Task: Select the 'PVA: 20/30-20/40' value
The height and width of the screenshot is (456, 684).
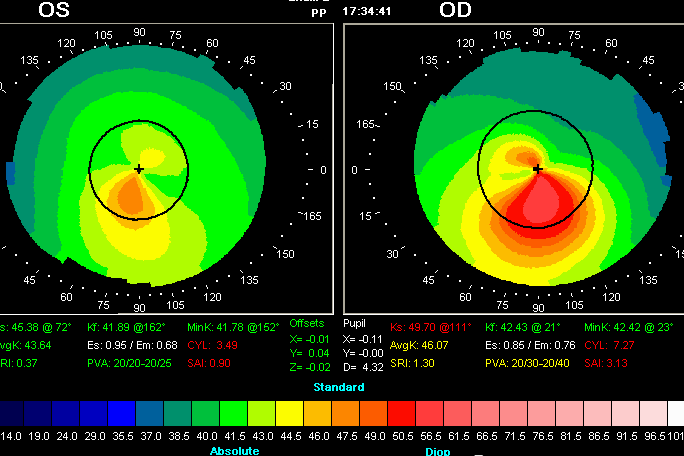Action: (527, 363)
